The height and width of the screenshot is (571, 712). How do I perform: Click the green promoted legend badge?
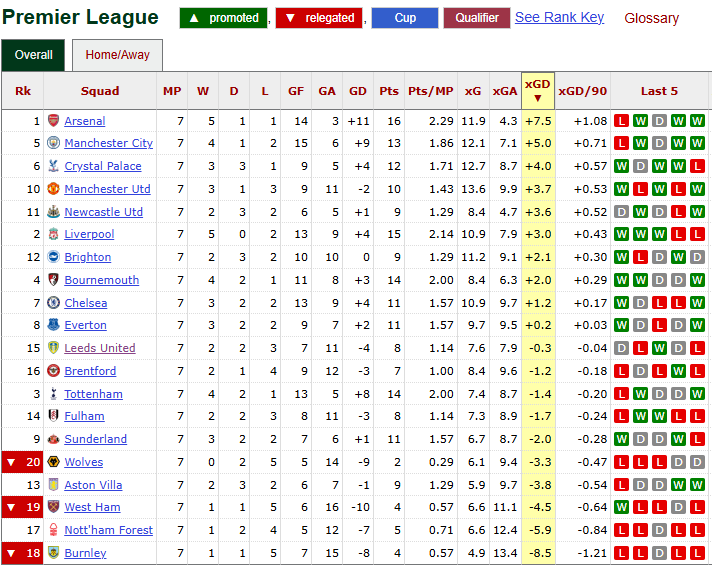pyautogui.click(x=224, y=18)
